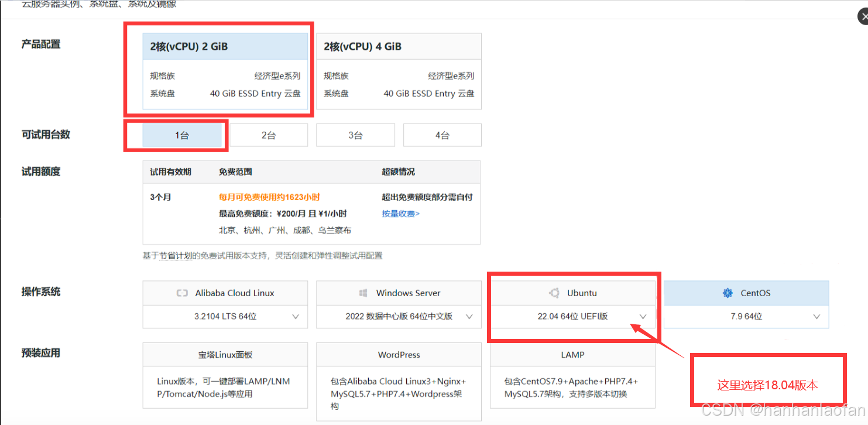Select WordPress preinstalled application
868x425 pixels.
click(399, 355)
